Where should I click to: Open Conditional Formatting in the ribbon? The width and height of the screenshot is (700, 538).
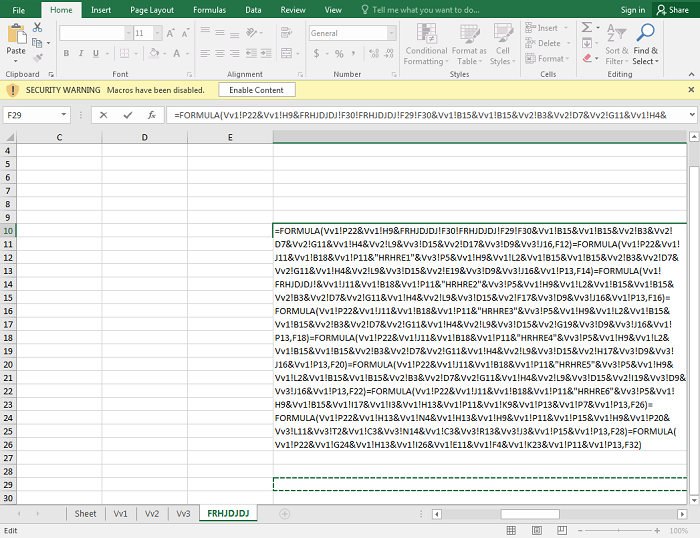click(426, 45)
